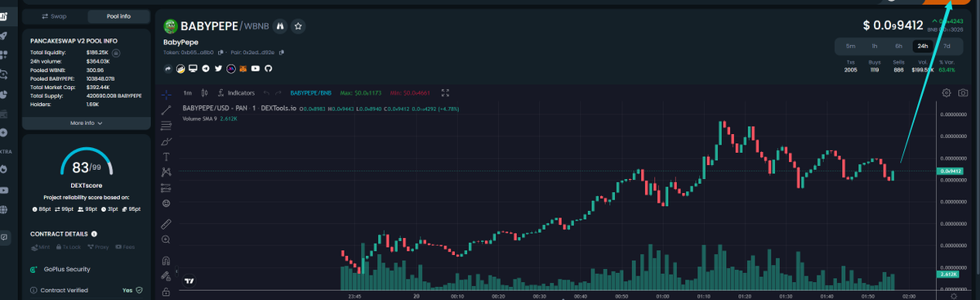Screen dimensions: 980x300
Task: Open chart settings gear
Action: coord(947,93)
